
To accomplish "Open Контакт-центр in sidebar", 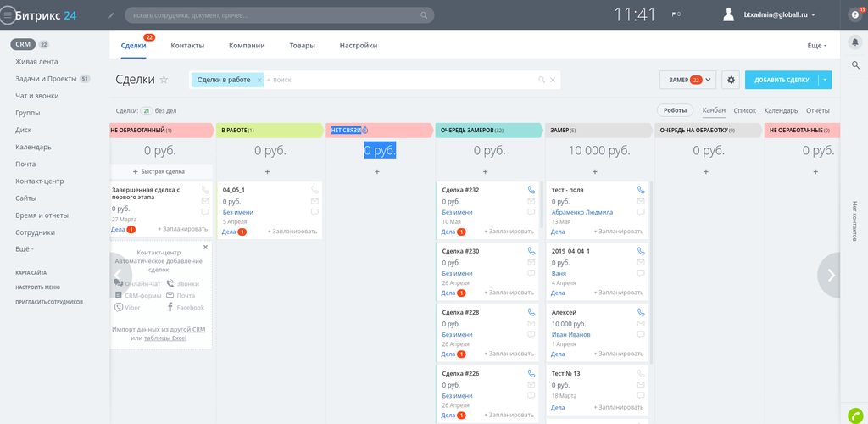I will click(x=40, y=181).
